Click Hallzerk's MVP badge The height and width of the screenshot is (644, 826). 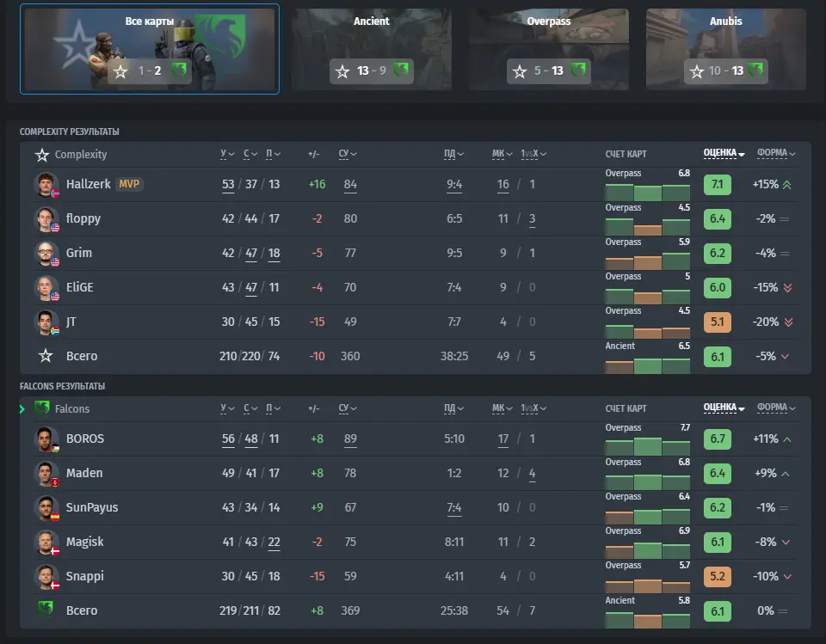pos(129,184)
